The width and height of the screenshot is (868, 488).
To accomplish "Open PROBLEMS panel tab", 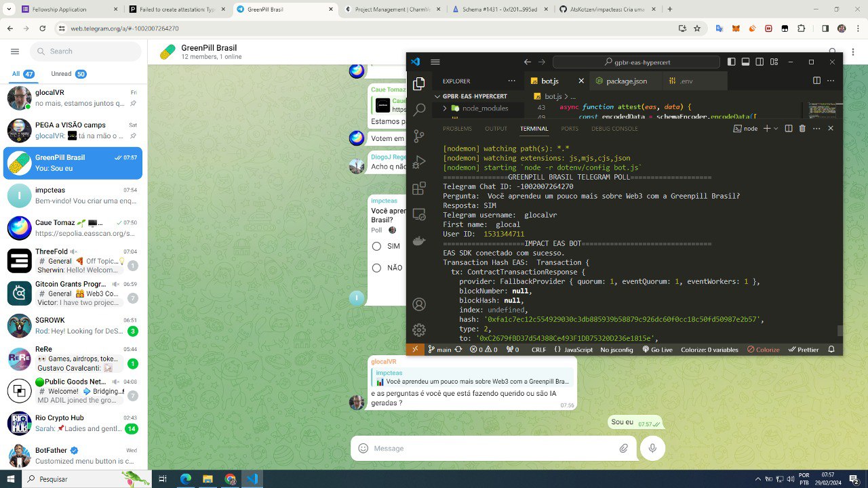I will point(457,129).
